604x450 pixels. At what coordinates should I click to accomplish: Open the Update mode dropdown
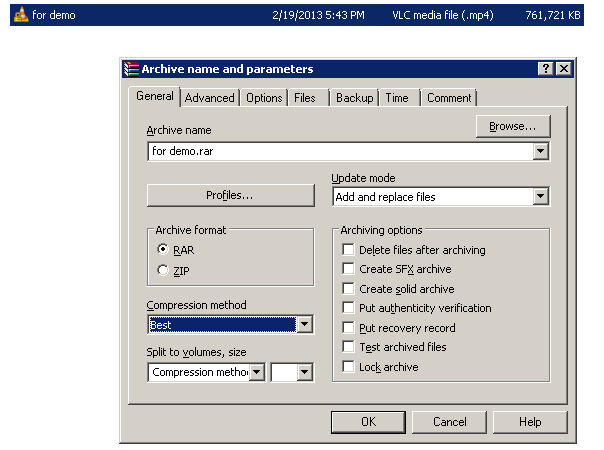tap(541, 197)
